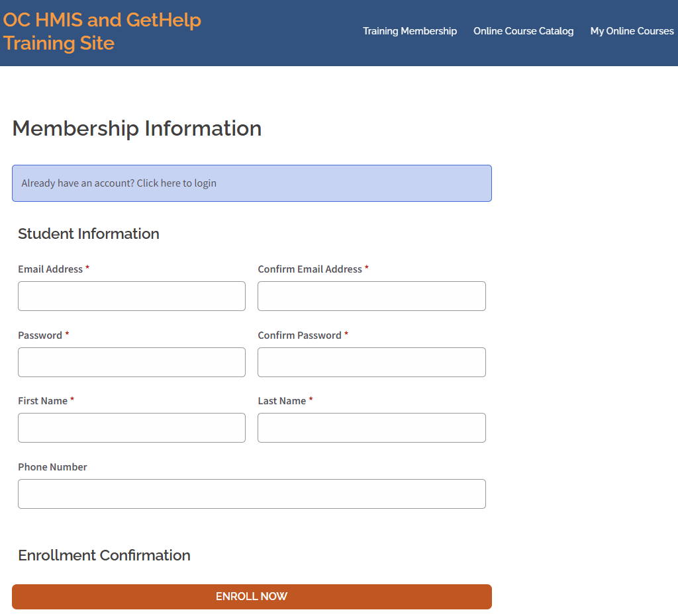Open My Online Courses
678x616 pixels.
[x=632, y=31]
